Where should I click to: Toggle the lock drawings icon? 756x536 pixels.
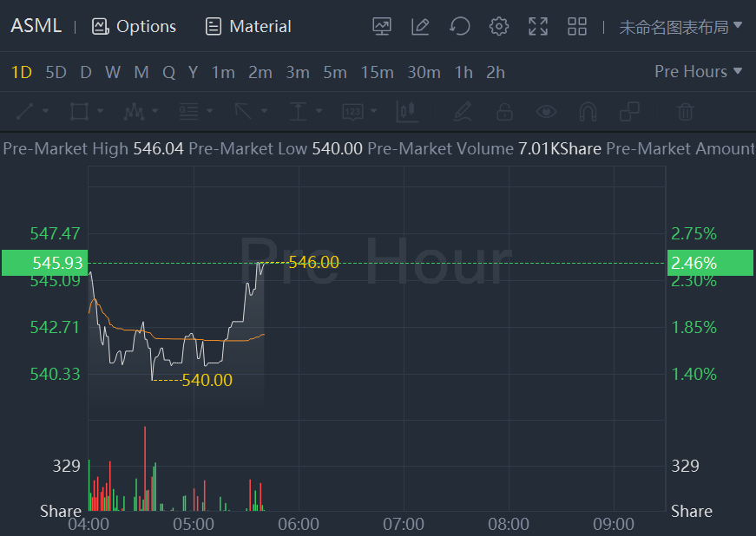click(504, 111)
